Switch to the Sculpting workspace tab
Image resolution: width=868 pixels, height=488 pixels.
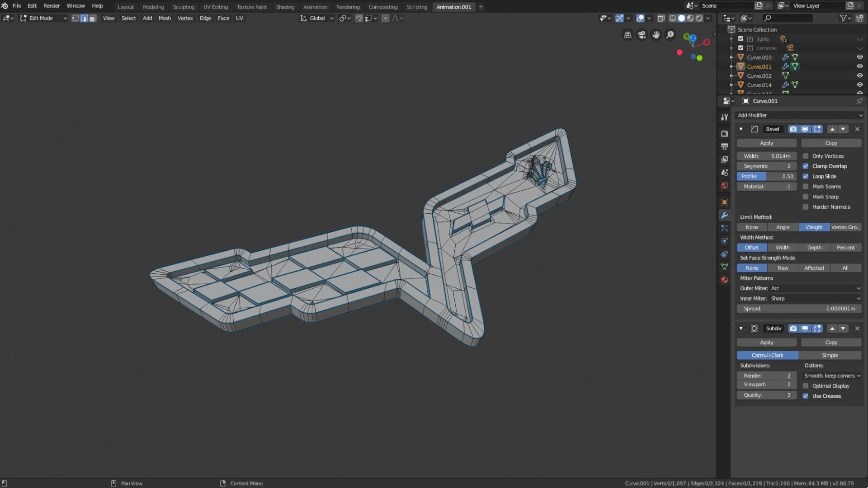pyautogui.click(x=184, y=7)
